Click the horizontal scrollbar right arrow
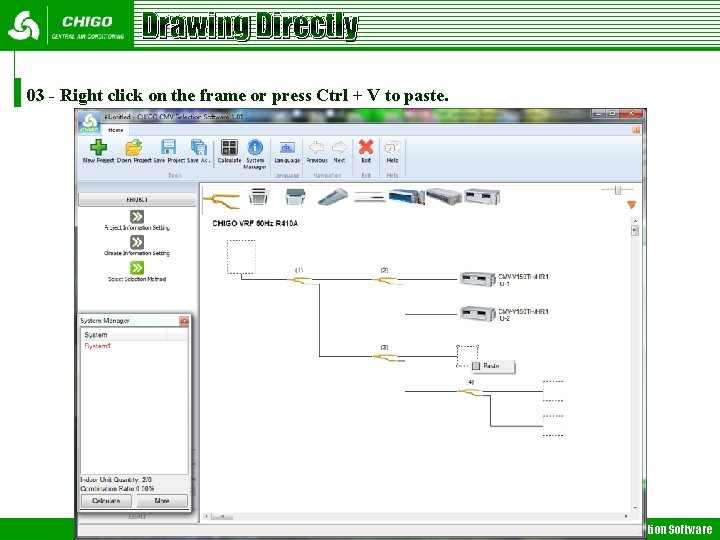Viewport: 720px width, 540px height. point(625,517)
